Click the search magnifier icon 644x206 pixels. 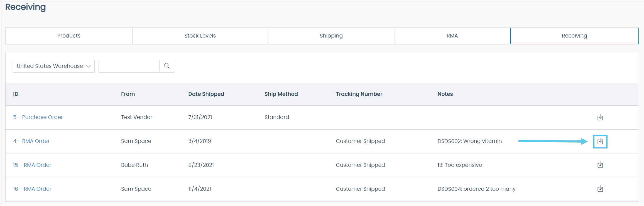[x=166, y=66]
